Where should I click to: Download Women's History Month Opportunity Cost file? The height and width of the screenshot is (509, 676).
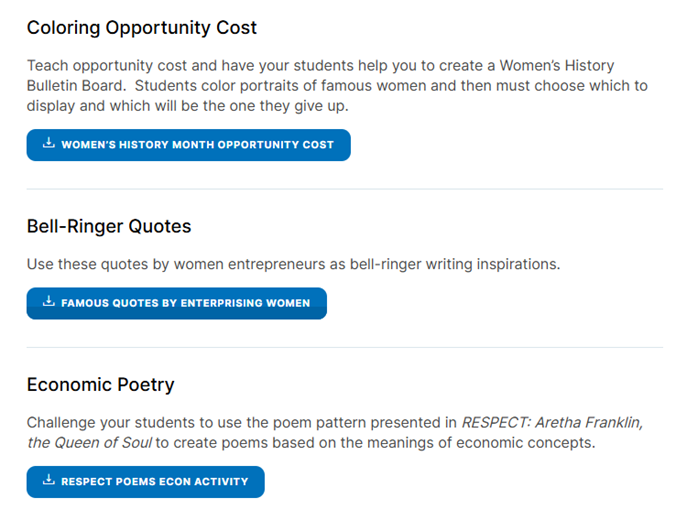pyautogui.click(x=197, y=145)
